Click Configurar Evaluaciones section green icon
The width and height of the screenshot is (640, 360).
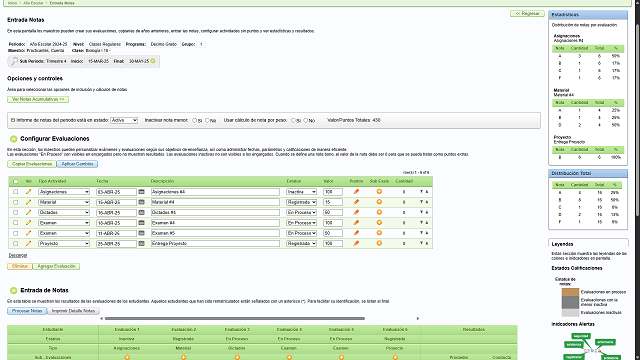click(13, 139)
